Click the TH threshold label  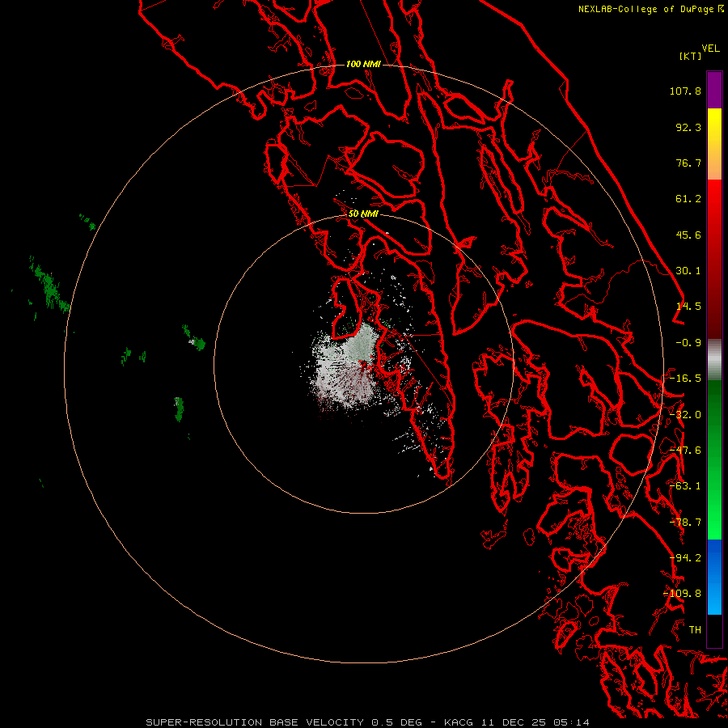(x=695, y=630)
